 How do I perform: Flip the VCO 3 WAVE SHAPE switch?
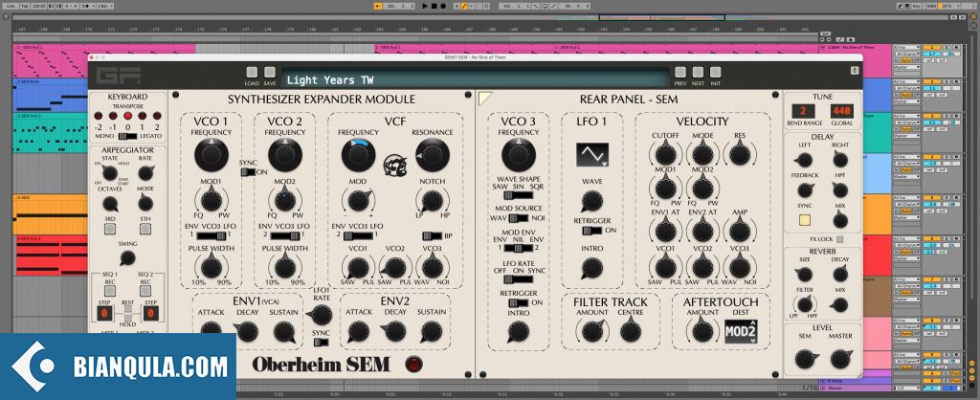[518, 195]
